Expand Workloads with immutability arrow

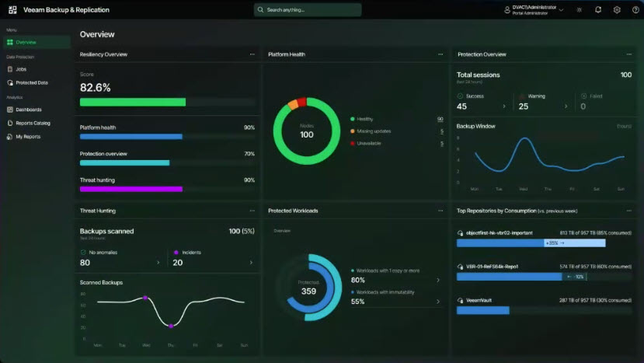pos(438,302)
